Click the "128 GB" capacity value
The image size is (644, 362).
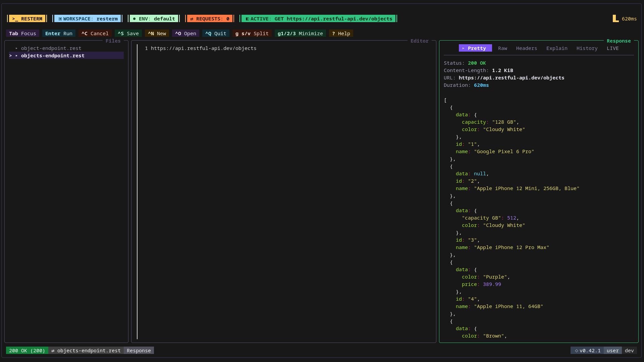pyautogui.click(x=504, y=122)
